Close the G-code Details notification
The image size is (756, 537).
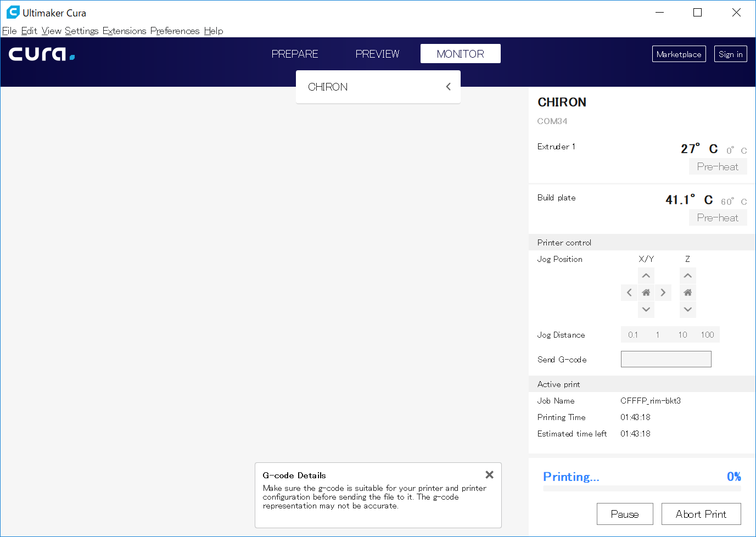(489, 474)
